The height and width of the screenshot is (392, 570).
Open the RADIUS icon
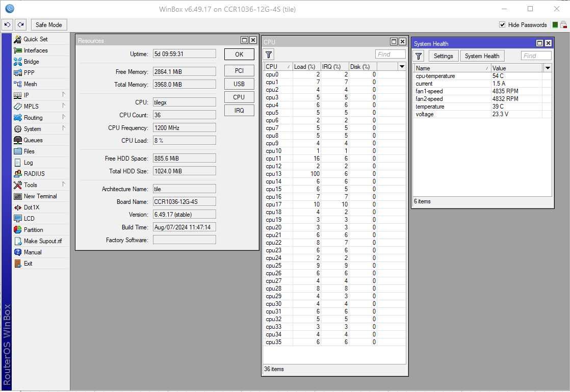click(x=17, y=174)
